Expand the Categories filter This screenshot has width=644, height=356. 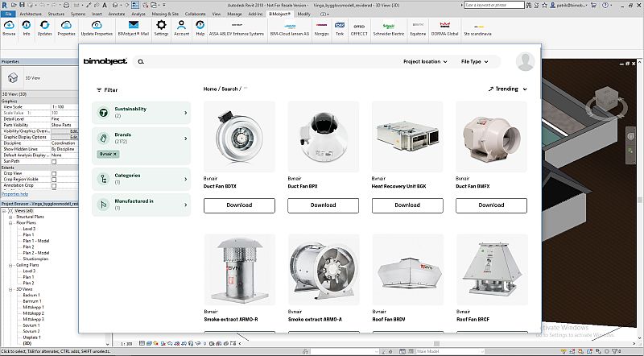[142, 179]
